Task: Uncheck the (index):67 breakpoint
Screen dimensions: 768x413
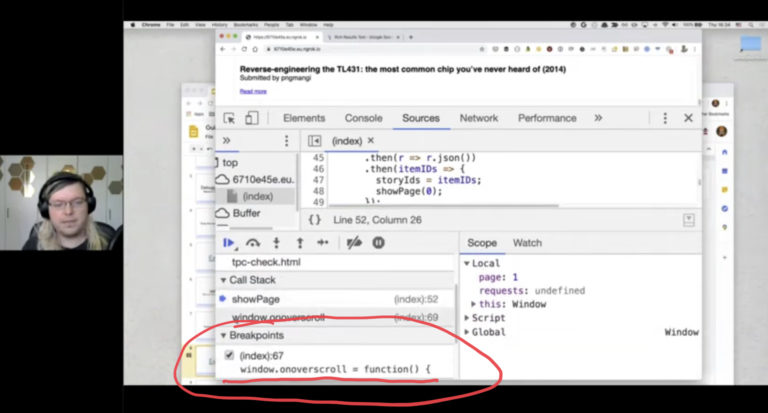Action: (x=229, y=354)
